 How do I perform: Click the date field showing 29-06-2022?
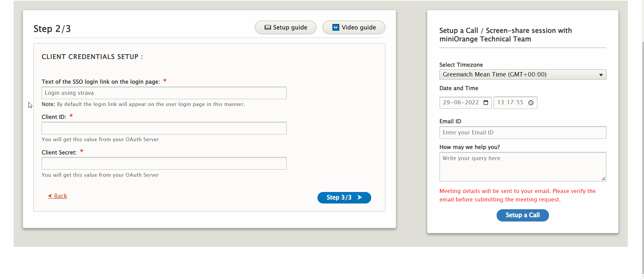pyautogui.click(x=461, y=103)
